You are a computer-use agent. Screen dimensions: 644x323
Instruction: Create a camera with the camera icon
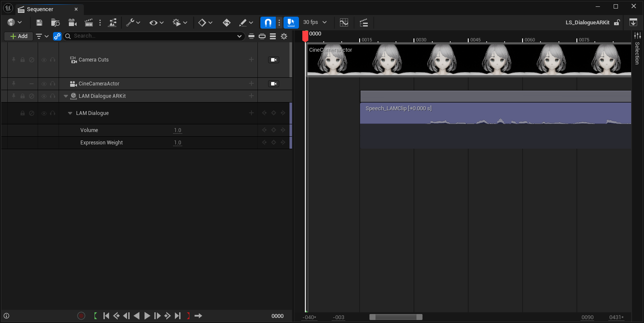coord(72,23)
